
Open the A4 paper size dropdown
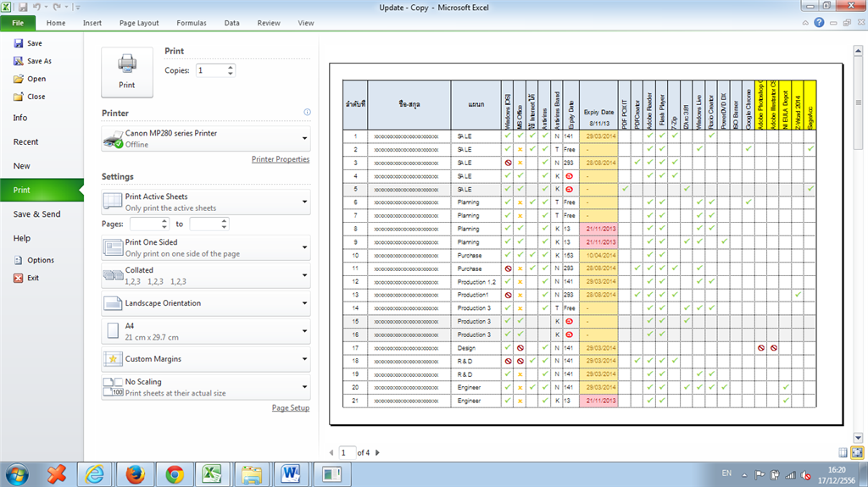click(206, 331)
